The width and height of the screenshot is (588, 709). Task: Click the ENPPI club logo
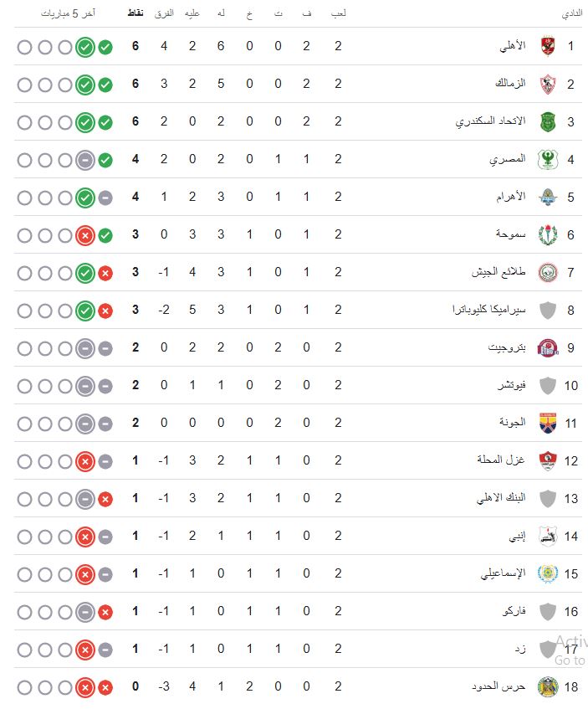548,537
